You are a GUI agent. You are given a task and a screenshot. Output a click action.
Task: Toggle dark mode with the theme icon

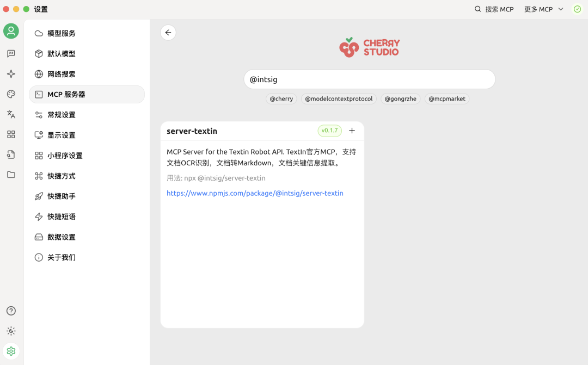(11, 331)
